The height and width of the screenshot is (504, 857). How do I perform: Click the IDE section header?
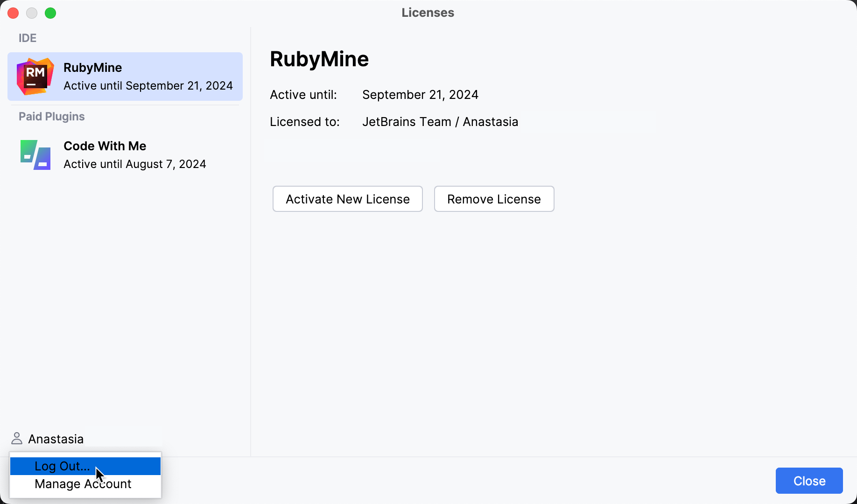(28, 38)
